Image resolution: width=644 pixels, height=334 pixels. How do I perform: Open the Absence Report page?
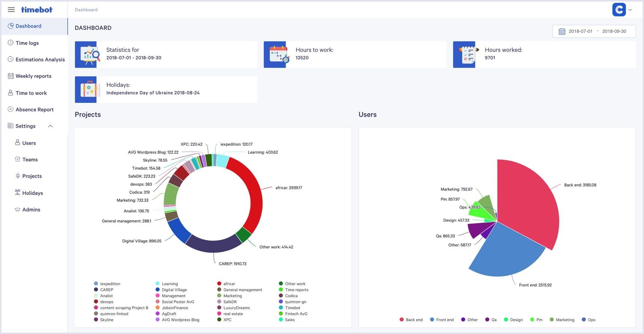coord(34,109)
